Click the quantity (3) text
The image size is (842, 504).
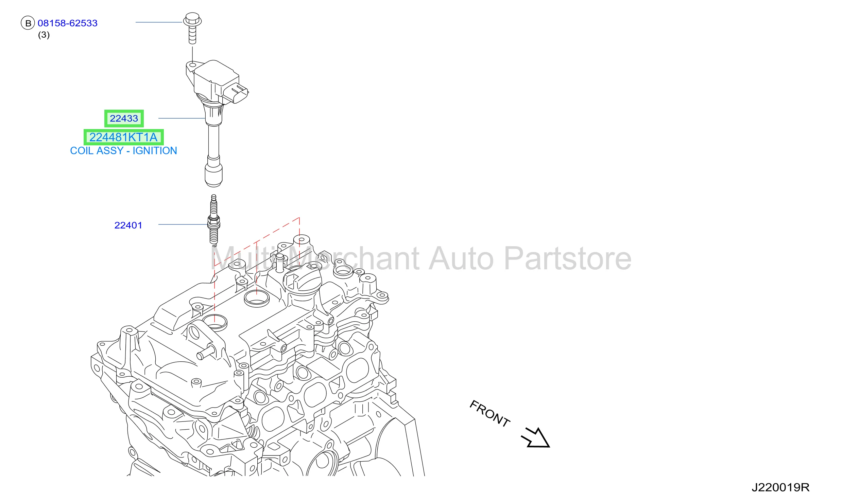(44, 35)
